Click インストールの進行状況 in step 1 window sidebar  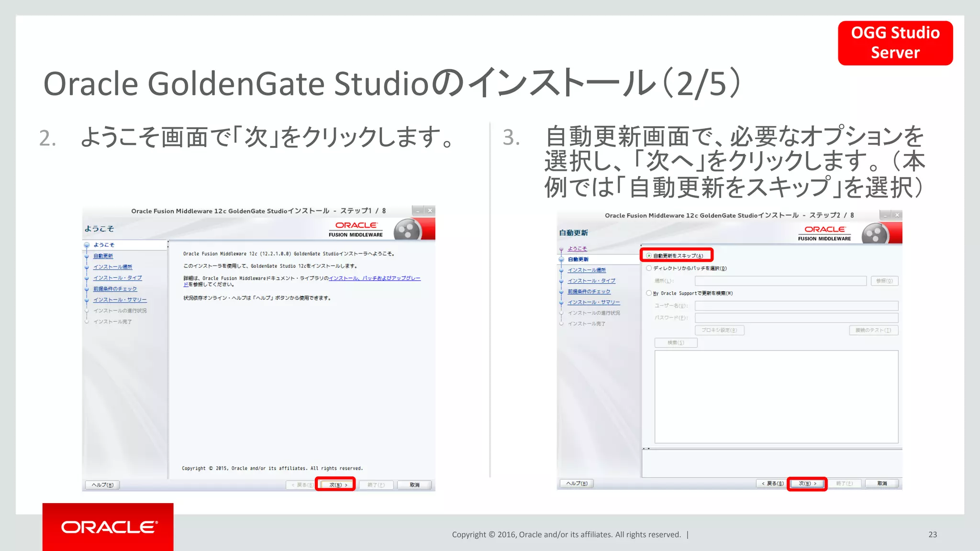[120, 311]
